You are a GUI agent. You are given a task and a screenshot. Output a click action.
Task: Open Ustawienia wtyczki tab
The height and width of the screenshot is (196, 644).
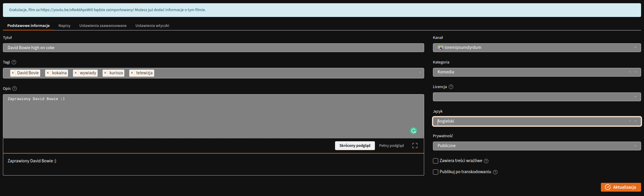point(152,26)
